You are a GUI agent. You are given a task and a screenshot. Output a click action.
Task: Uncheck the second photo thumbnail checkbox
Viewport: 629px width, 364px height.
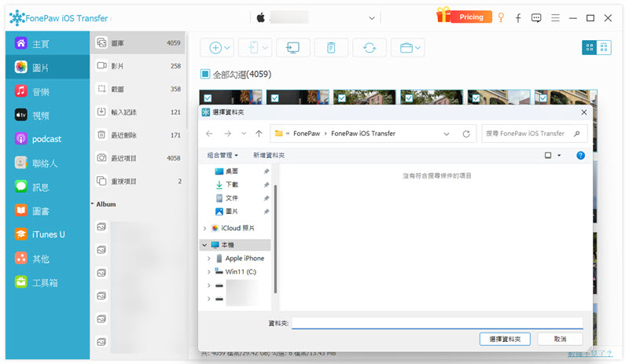tap(274, 98)
